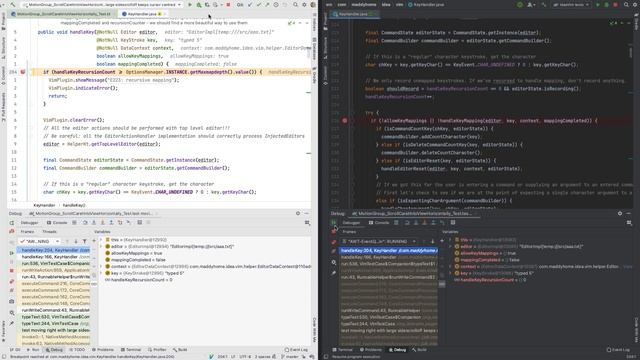Click Force Step Into in the left debug toolbar
640x360 pixels.
[102, 223]
